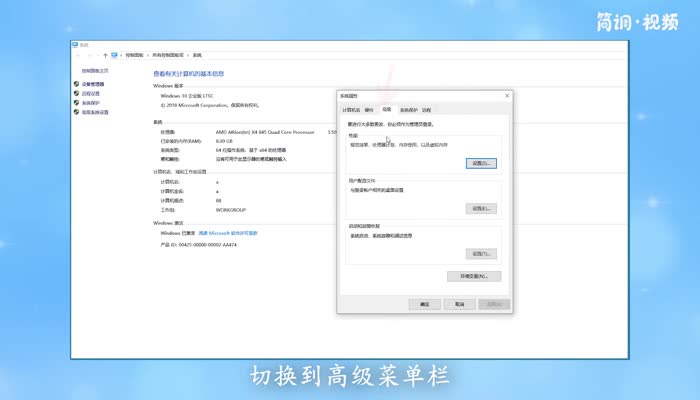Open the System Protection tab in dialog

click(x=408, y=109)
